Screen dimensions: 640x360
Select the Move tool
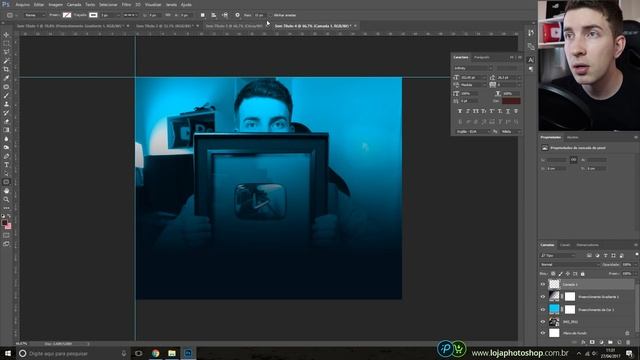pyautogui.click(x=6, y=35)
